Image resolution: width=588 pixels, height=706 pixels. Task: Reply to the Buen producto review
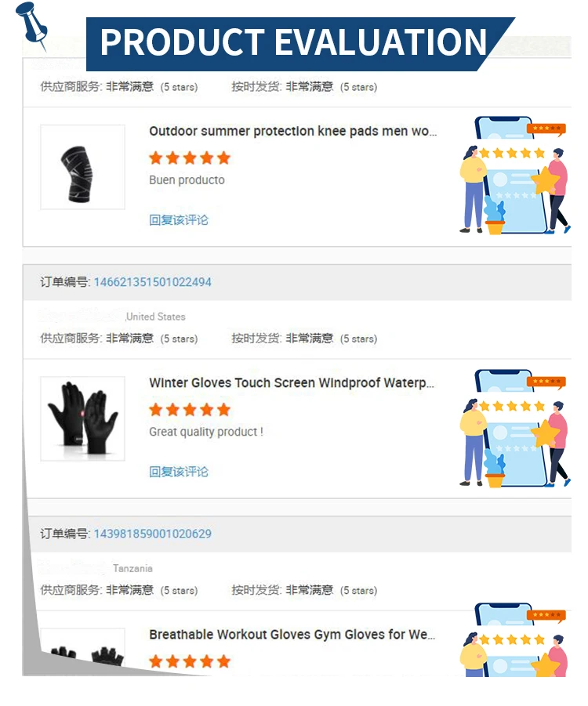point(179,219)
